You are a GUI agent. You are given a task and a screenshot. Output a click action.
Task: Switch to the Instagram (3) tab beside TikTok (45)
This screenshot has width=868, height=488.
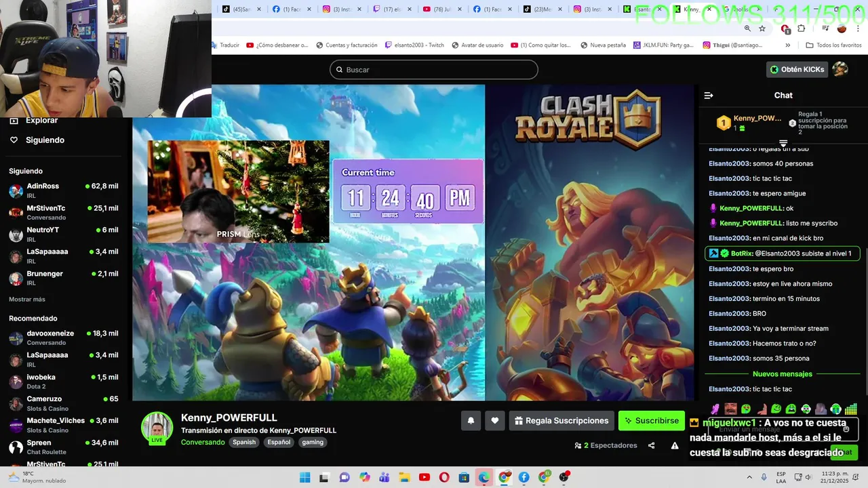pyautogui.click(x=342, y=9)
